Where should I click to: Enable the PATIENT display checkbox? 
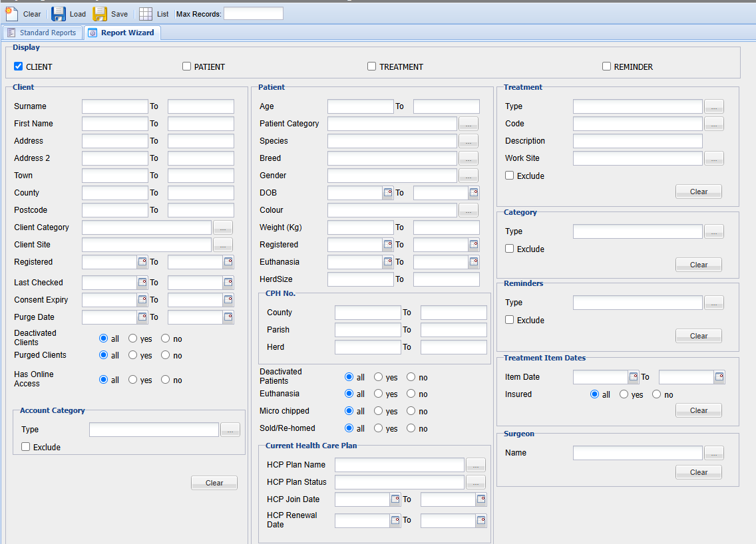coord(187,67)
